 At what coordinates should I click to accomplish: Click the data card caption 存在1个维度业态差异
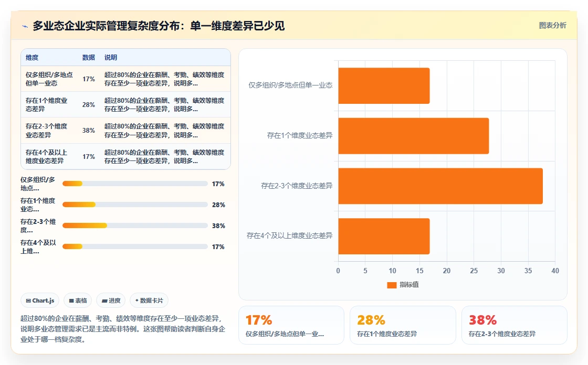(x=387, y=334)
